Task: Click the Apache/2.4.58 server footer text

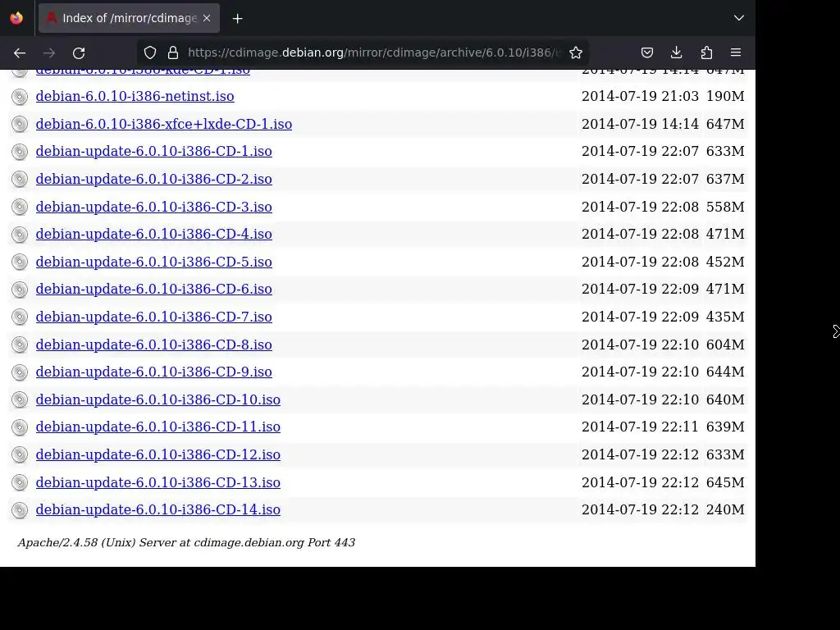Action: pos(186,543)
